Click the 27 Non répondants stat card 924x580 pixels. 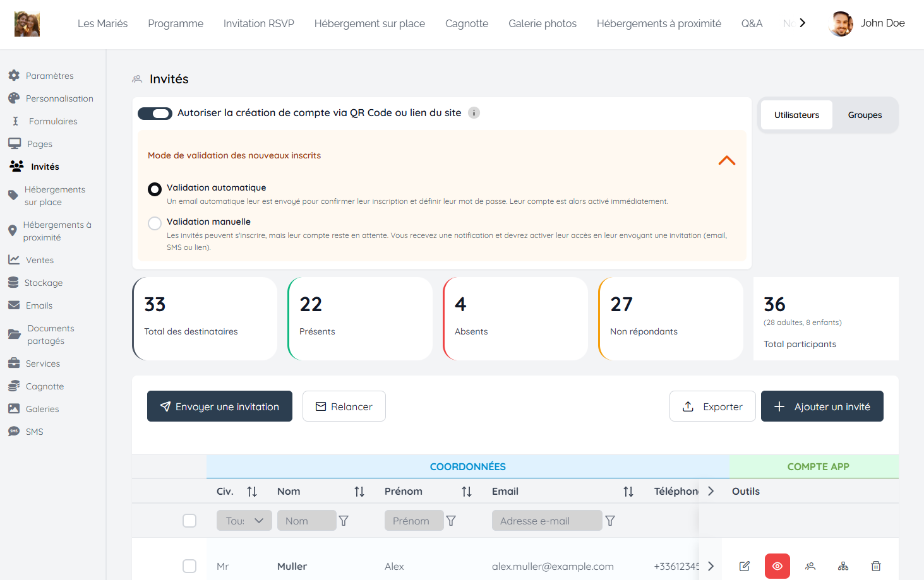click(671, 319)
